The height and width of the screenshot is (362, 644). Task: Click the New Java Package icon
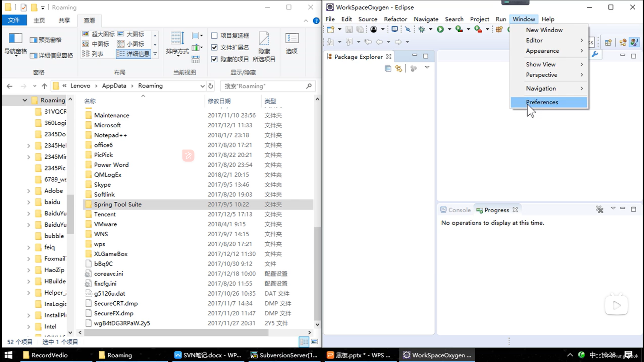pos(499,29)
